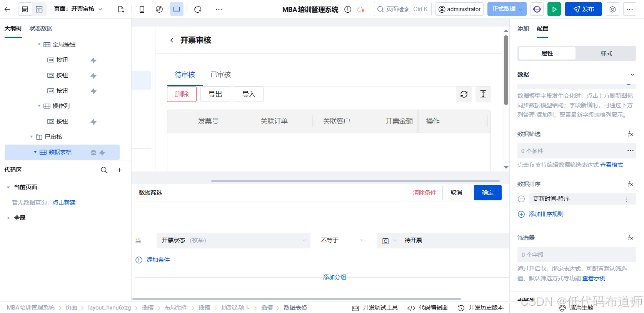Click 添加条件 to add a condition
Screen dimensions: 644x313
(x=153, y=260)
